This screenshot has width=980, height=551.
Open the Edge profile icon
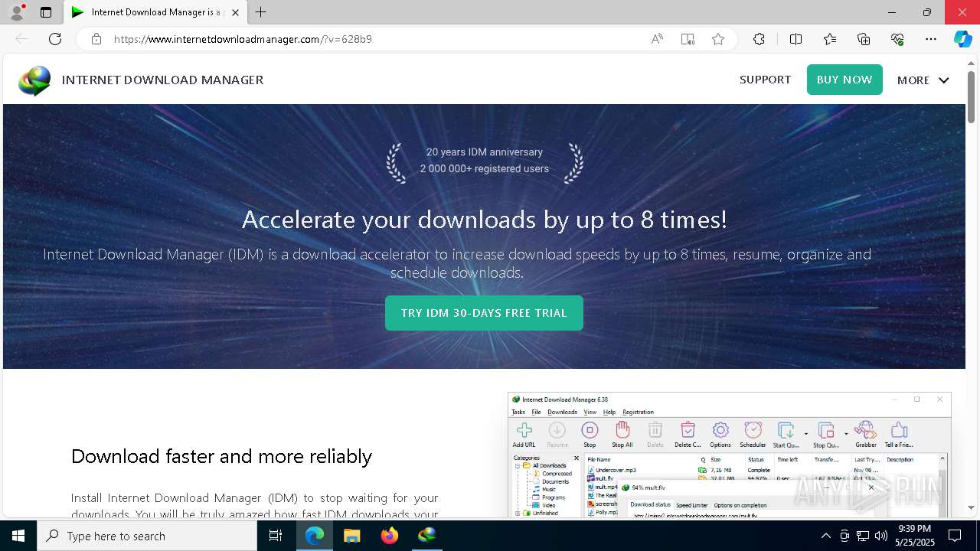16,12
